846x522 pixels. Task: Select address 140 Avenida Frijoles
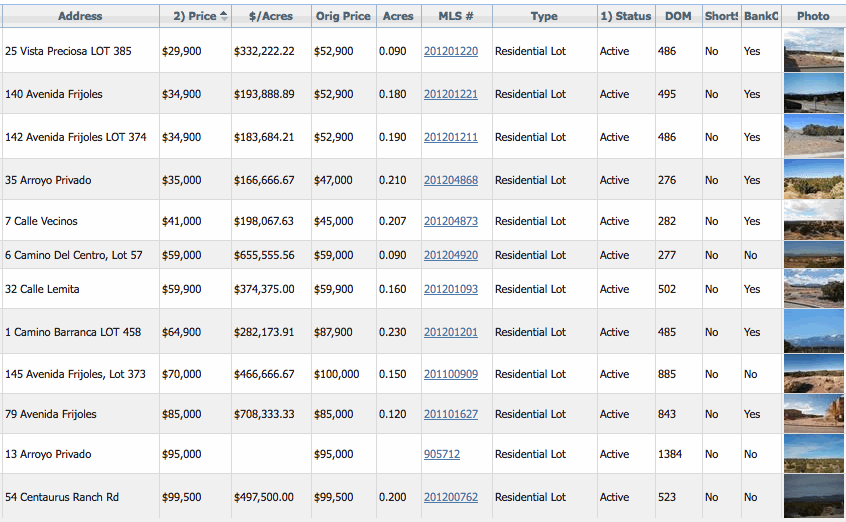coord(53,94)
